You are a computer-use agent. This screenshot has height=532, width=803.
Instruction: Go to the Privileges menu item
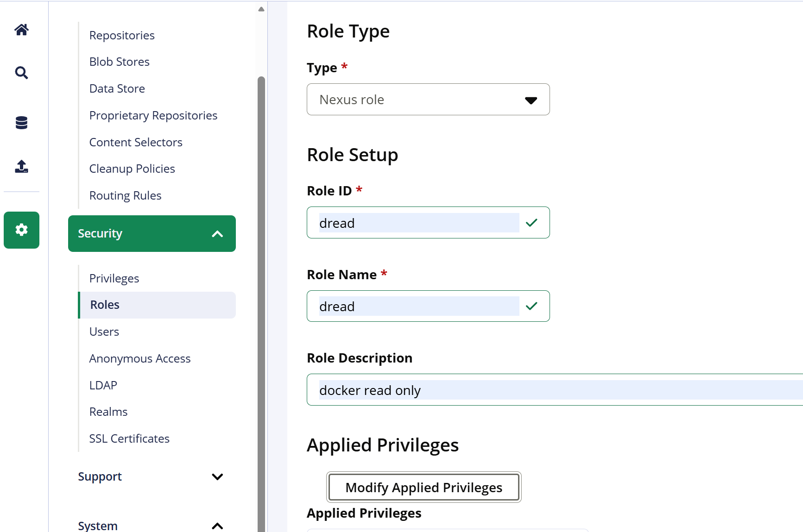tap(114, 278)
